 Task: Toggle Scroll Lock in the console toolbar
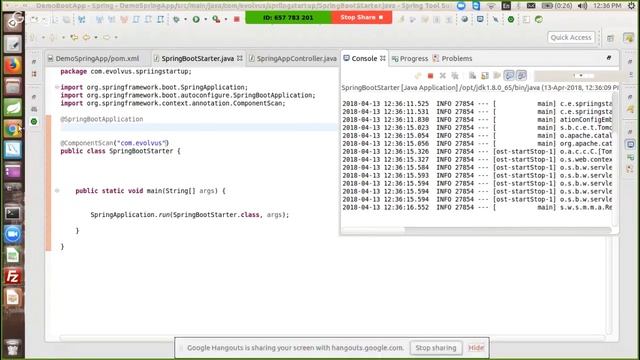[x=484, y=76]
